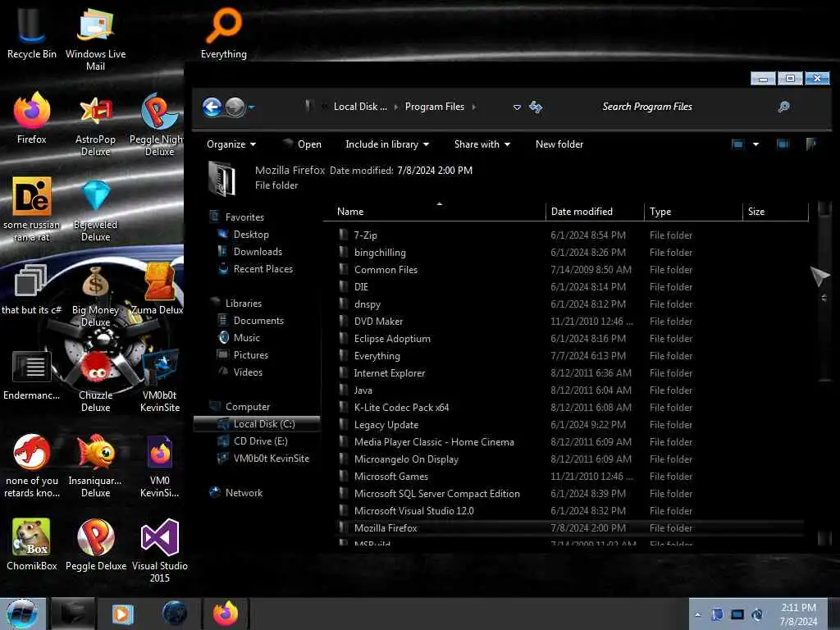The height and width of the screenshot is (630, 840).
Task: Select VM0 KevinSi... Firefox file icon
Action: [160, 466]
